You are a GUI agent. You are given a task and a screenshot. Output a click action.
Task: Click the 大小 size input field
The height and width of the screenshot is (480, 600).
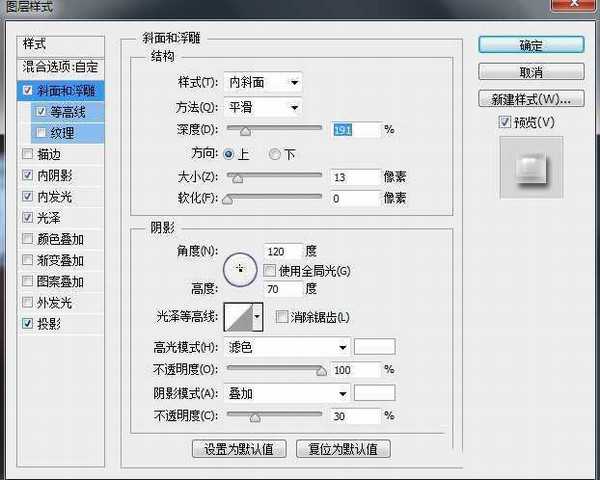click(357, 177)
